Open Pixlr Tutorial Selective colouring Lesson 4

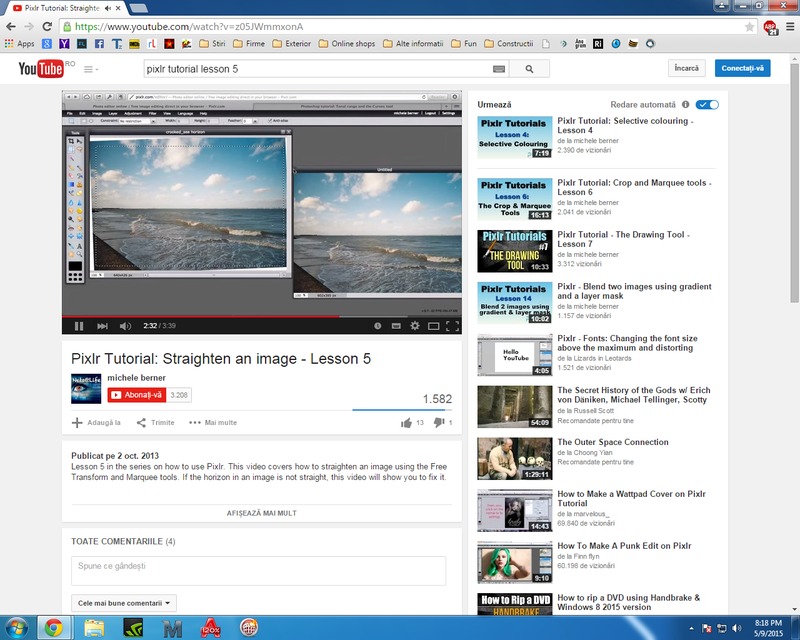(x=626, y=126)
